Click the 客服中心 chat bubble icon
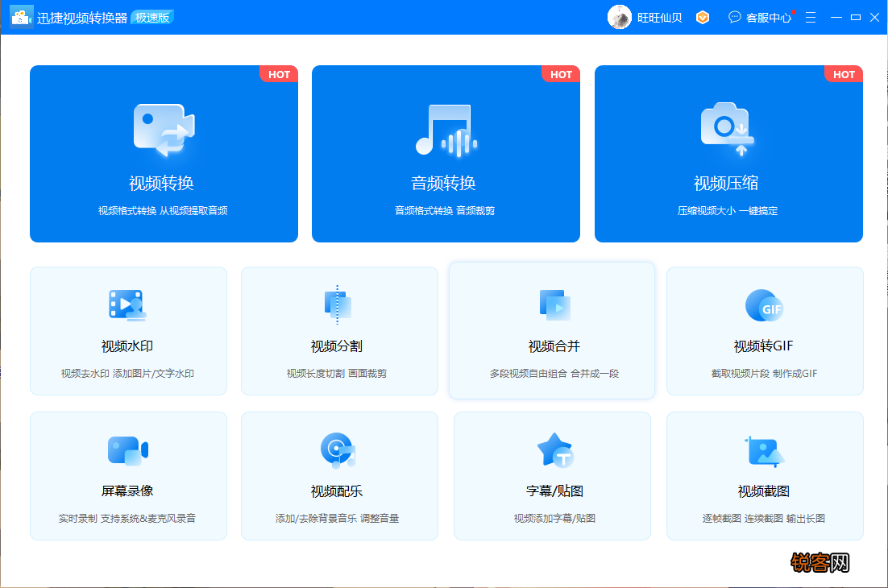Image resolution: width=888 pixels, height=588 pixels. (735, 17)
